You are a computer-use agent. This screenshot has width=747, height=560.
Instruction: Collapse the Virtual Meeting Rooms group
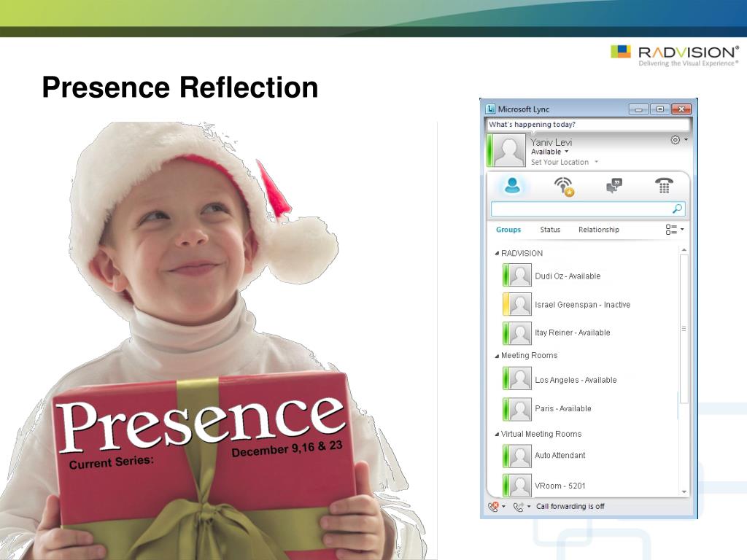(497, 435)
